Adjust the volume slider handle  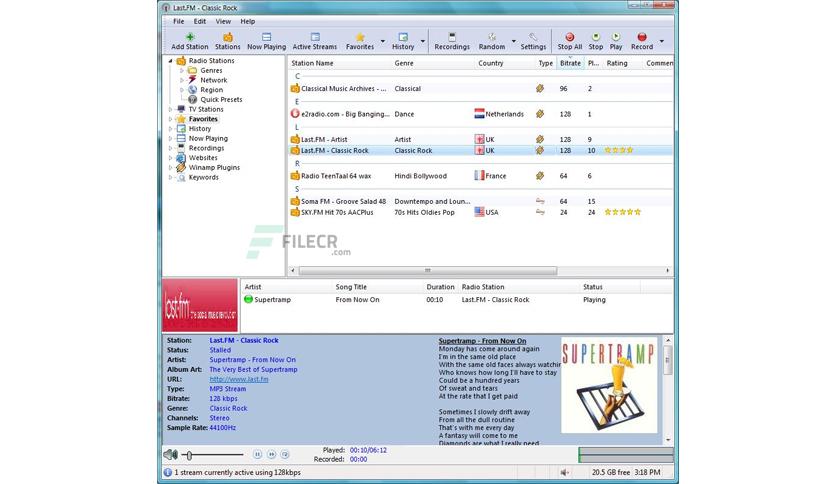[189, 455]
